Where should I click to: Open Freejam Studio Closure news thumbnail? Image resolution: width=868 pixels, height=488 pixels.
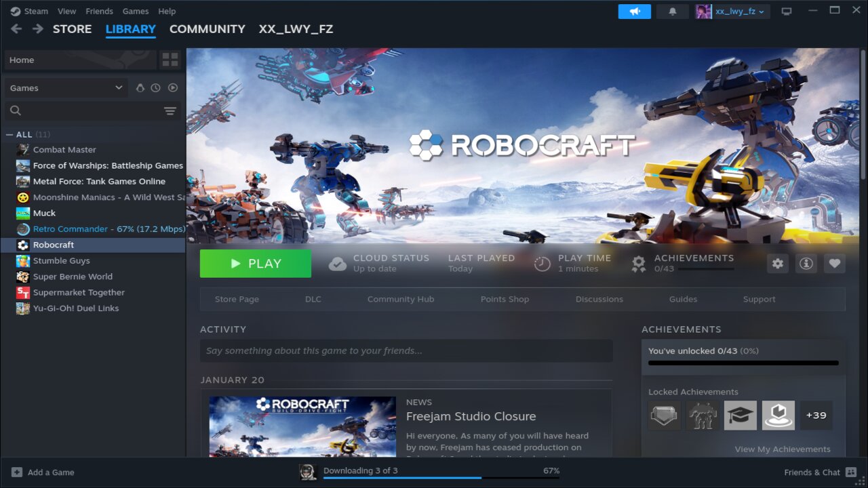302,426
